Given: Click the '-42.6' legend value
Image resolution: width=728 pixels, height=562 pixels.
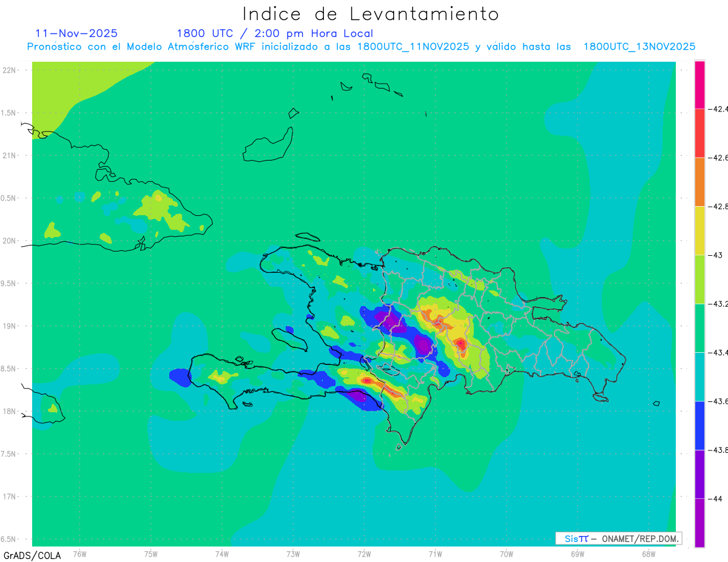Looking at the screenshot, I should [718, 158].
